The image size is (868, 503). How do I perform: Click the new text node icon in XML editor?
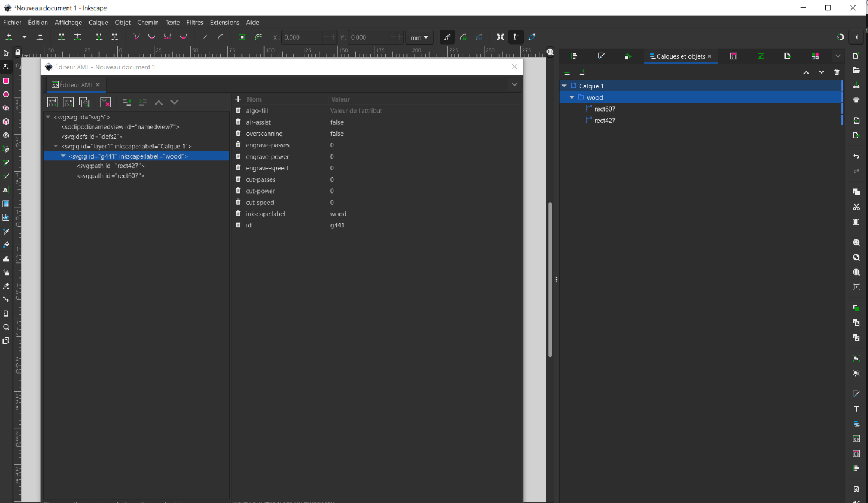click(68, 102)
